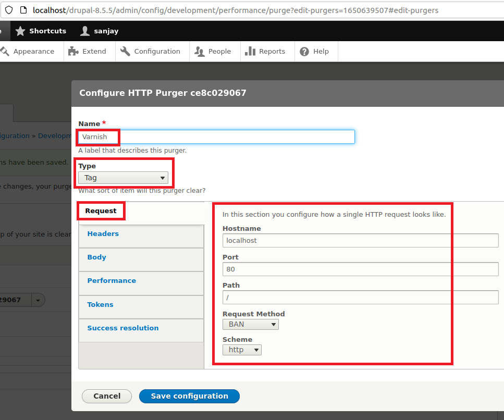Click the Hostname field containing localhost
504x420 pixels.
tap(360, 241)
